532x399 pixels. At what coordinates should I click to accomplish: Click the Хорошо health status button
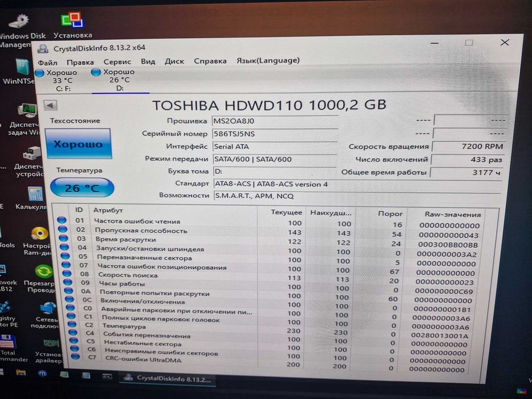pos(78,144)
